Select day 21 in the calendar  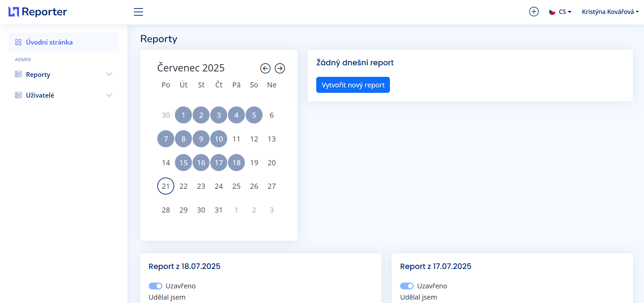[x=166, y=186]
